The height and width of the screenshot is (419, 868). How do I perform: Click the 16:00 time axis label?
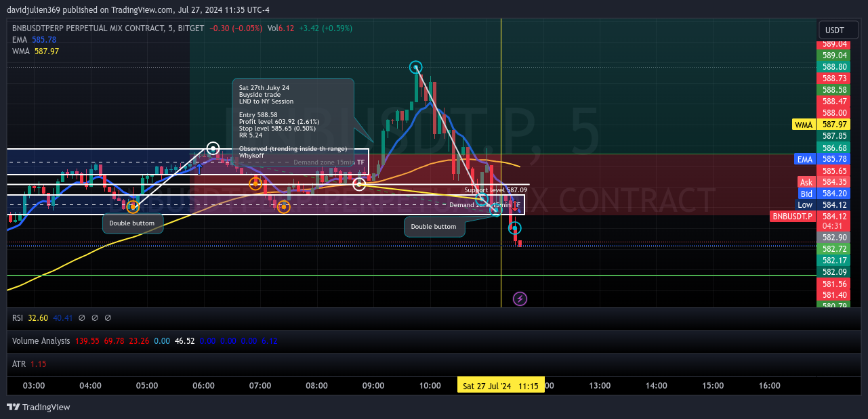point(769,386)
